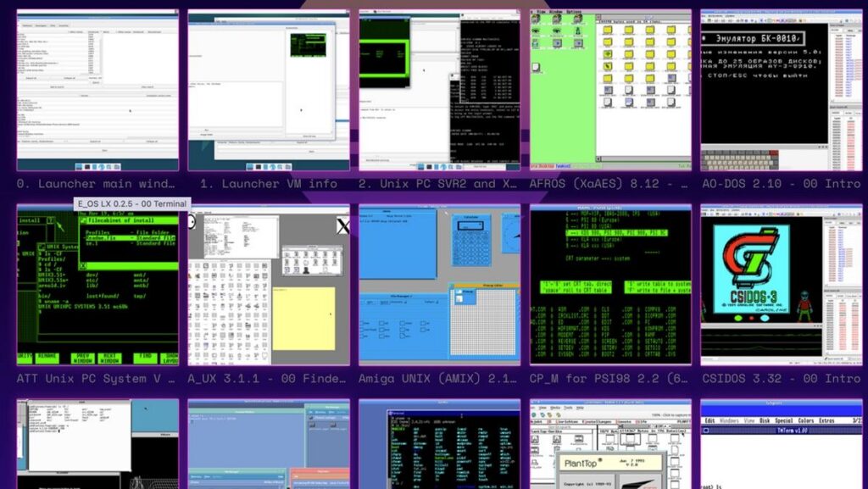Click caption 'AO-DOS 2.10 - 00 Intro'

(x=781, y=184)
